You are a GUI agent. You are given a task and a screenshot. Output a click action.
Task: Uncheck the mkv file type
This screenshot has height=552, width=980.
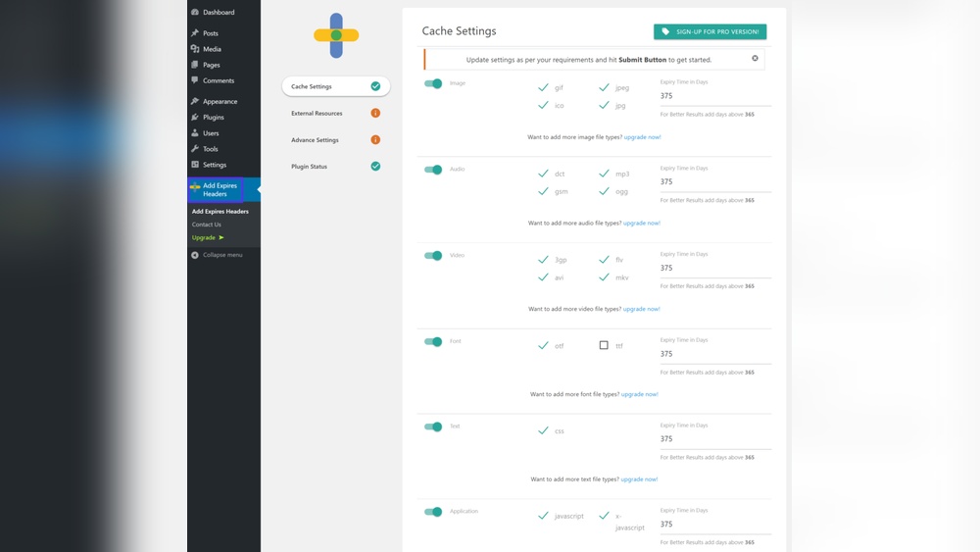coord(604,277)
